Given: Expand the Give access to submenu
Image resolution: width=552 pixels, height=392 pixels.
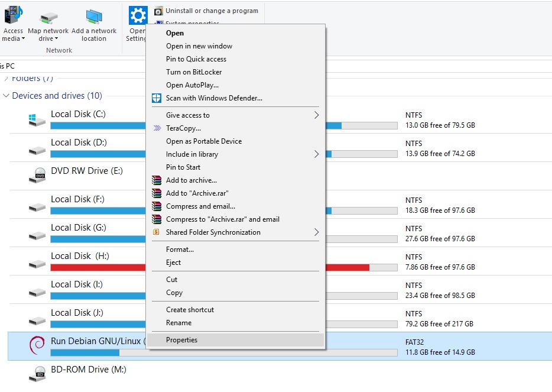Looking at the screenshot, I should pyautogui.click(x=316, y=115).
